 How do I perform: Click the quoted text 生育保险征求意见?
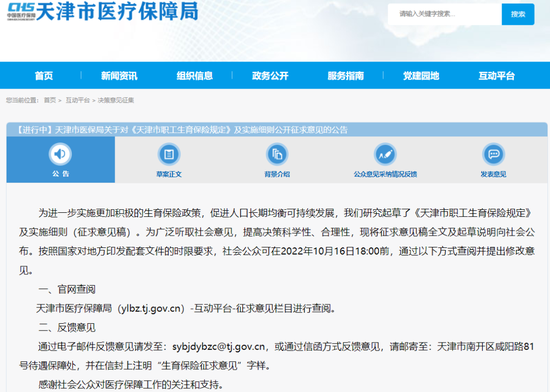pyautogui.click(x=199, y=366)
